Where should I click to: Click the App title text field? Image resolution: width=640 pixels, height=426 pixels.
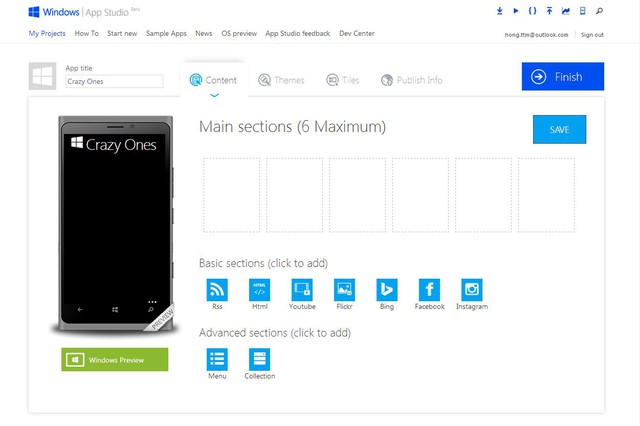pos(113,82)
